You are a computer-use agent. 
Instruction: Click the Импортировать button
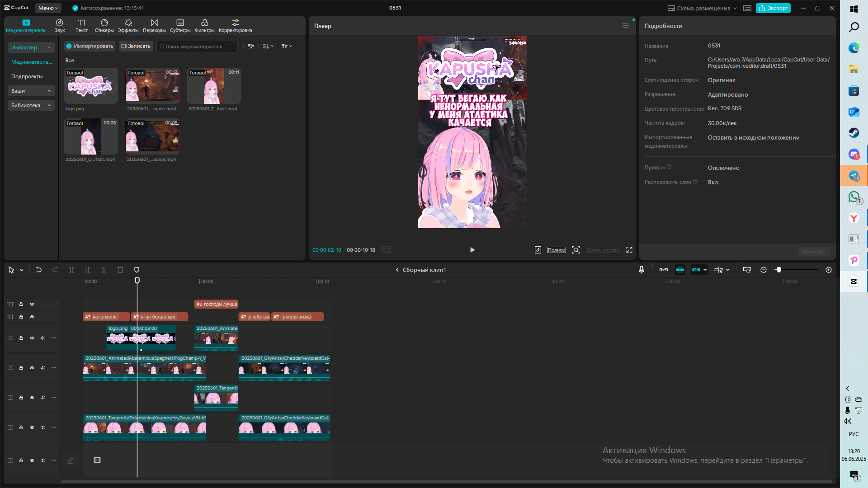(x=90, y=46)
